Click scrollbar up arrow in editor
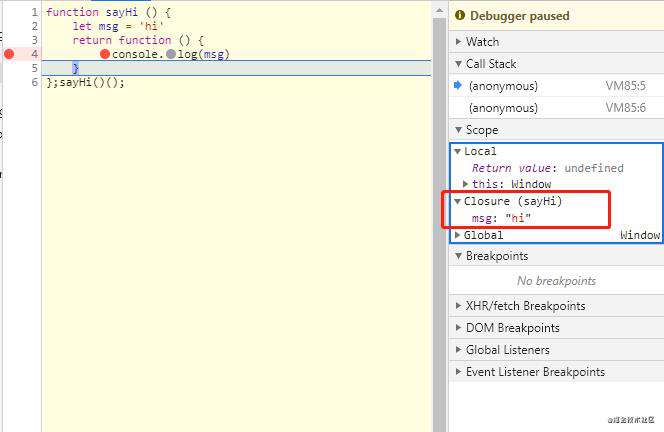The width and height of the screenshot is (664, 432). (440, 10)
